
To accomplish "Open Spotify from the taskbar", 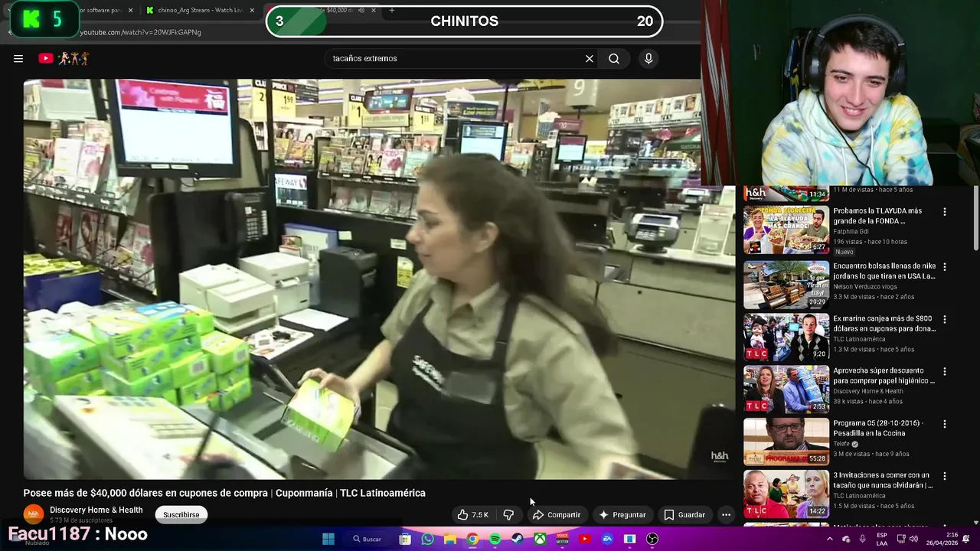I will (495, 539).
